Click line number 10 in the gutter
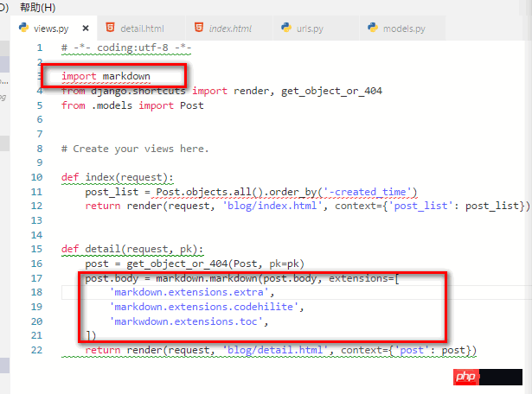532x394 pixels. click(x=36, y=177)
